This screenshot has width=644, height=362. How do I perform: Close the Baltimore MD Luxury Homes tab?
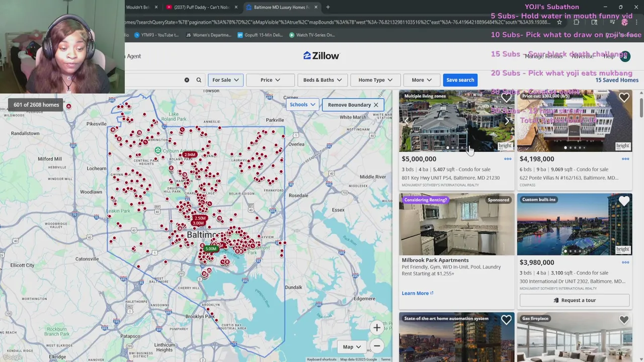point(316,7)
